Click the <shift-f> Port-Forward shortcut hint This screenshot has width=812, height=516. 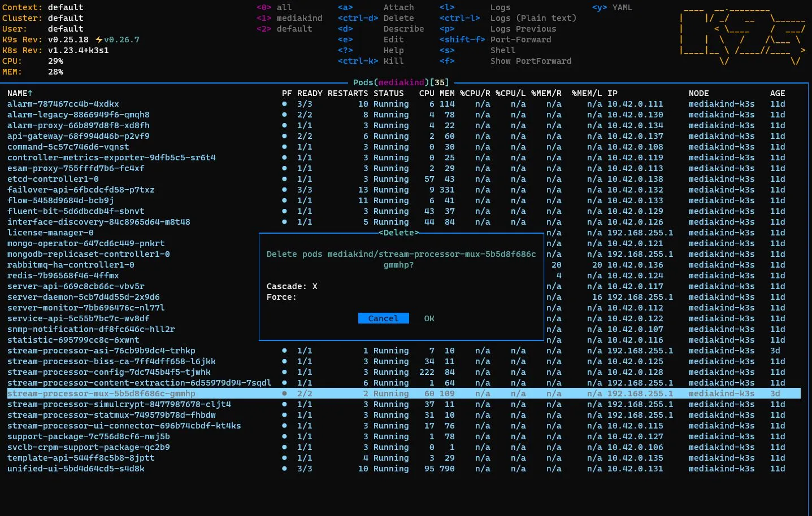click(x=496, y=40)
